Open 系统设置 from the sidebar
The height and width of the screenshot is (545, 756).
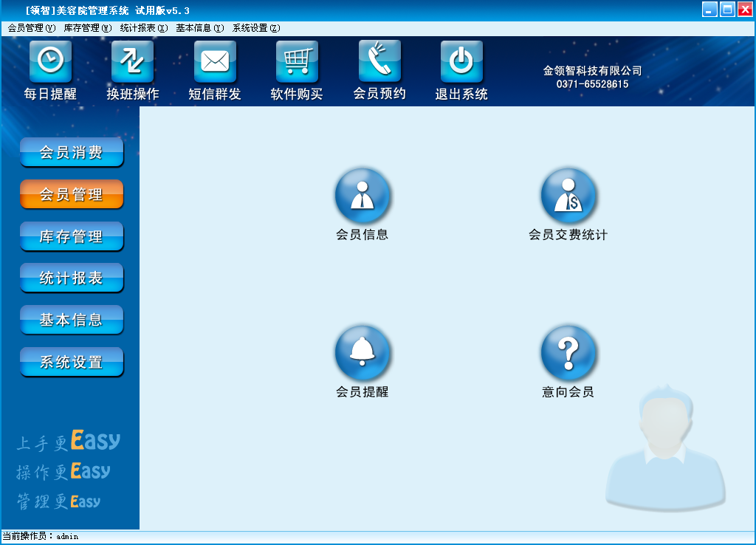click(x=72, y=363)
